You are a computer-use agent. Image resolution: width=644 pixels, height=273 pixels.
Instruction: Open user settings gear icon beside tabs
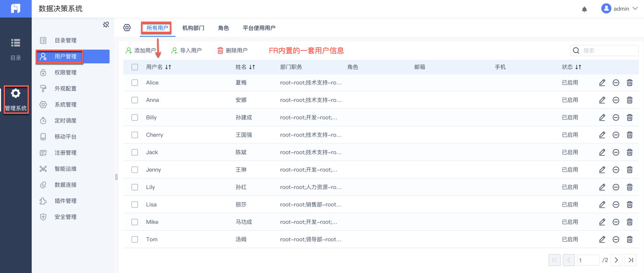point(127,28)
